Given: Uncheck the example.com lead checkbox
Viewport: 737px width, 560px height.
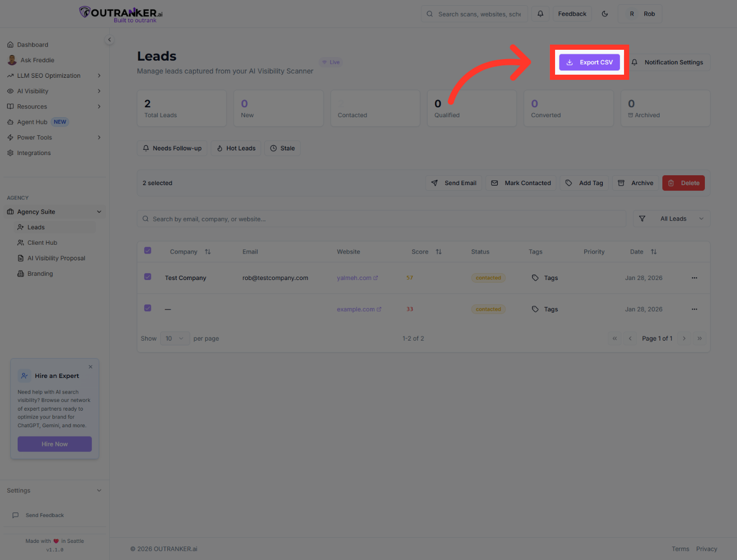Looking at the screenshot, I should coord(148,307).
